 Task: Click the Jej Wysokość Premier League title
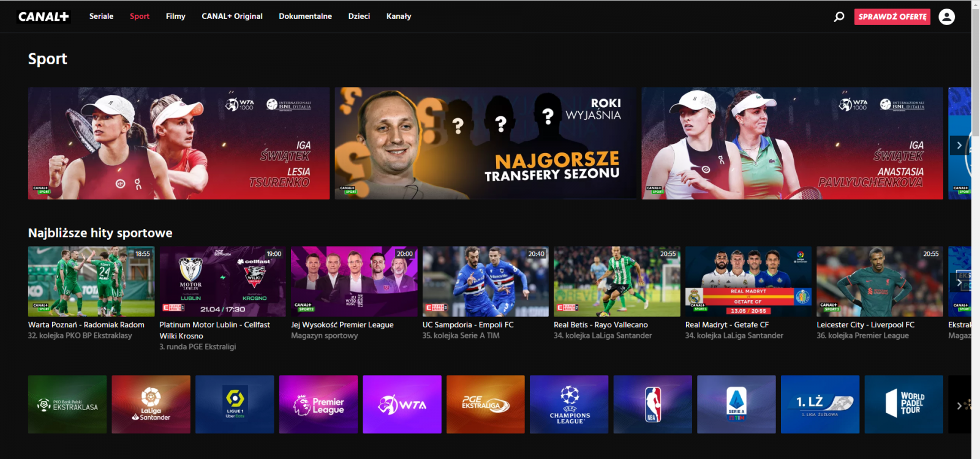pyautogui.click(x=342, y=325)
